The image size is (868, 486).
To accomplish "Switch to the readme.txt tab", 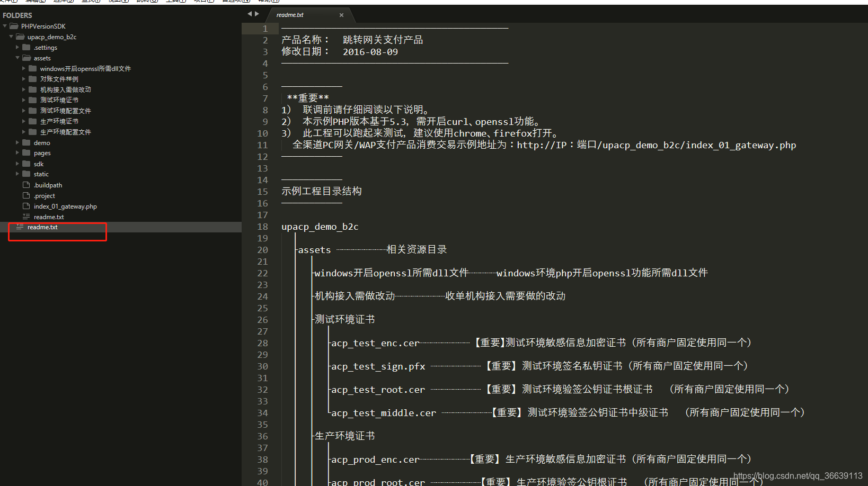I will (290, 15).
